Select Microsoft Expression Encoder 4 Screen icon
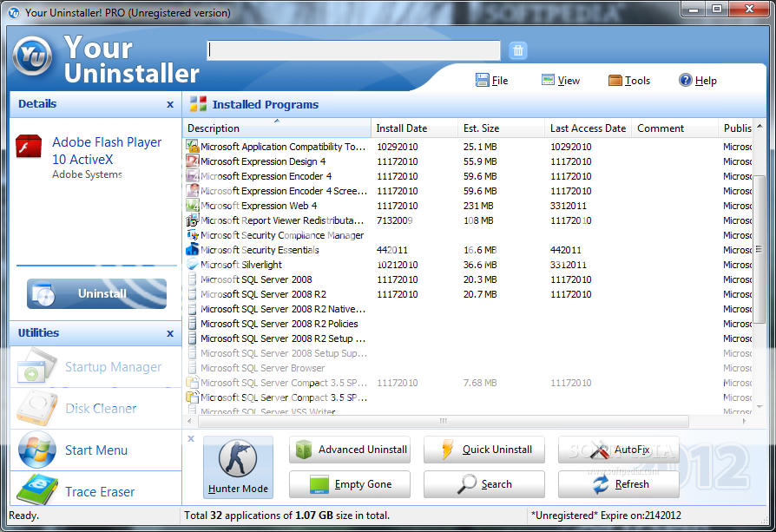This screenshot has width=776, height=532. pyautogui.click(x=192, y=191)
